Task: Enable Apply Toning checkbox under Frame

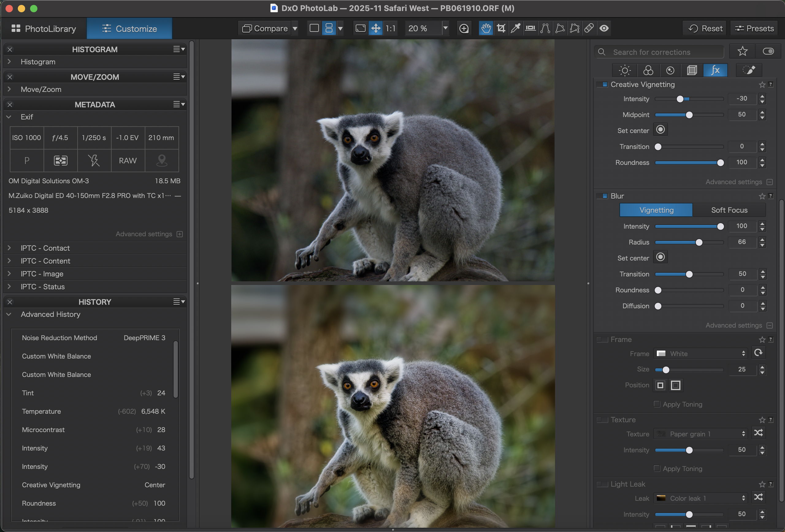Action: [x=657, y=404]
